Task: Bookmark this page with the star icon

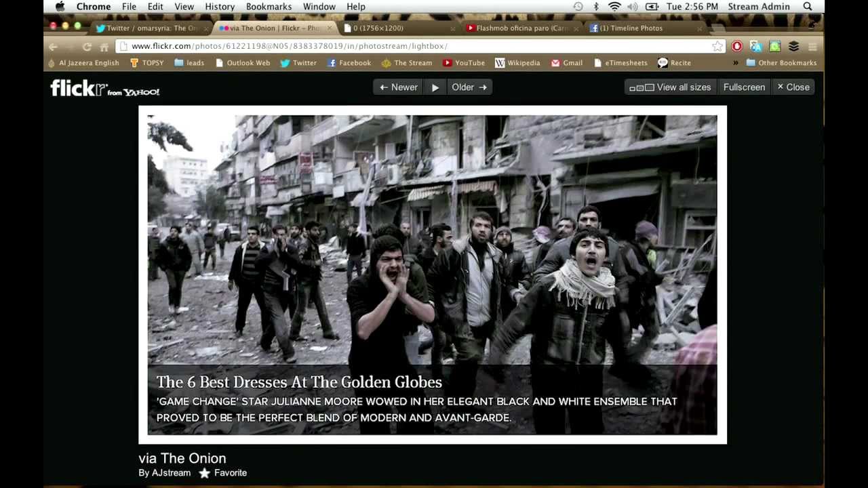Action: (x=717, y=46)
